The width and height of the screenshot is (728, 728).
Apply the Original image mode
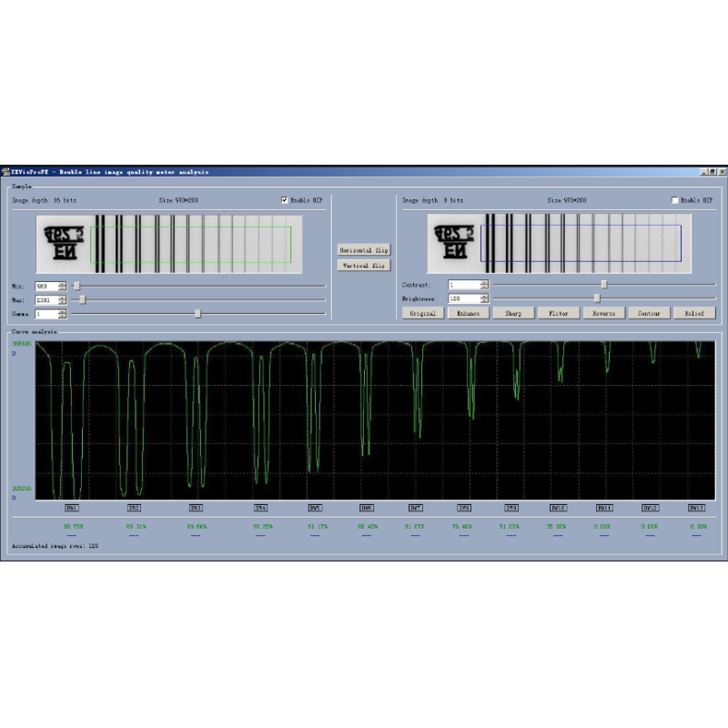[422, 313]
